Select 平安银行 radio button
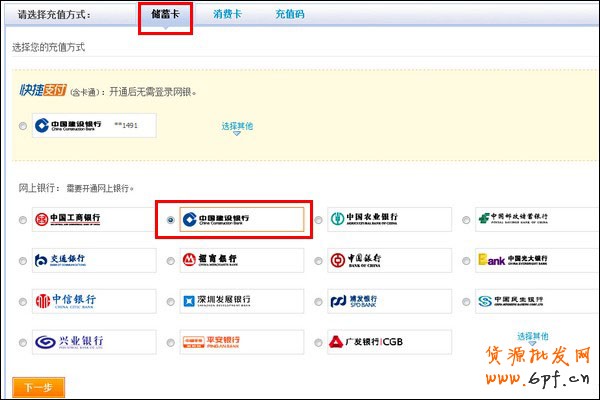The height and width of the screenshot is (400, 600). (x=171, y=343)
